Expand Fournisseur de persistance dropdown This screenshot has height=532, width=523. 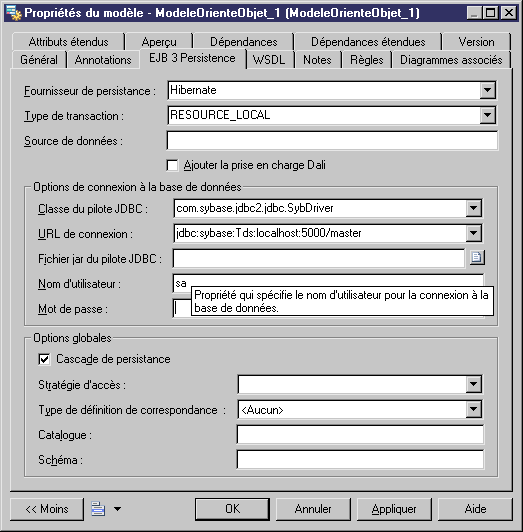click(x=488, y=90)
